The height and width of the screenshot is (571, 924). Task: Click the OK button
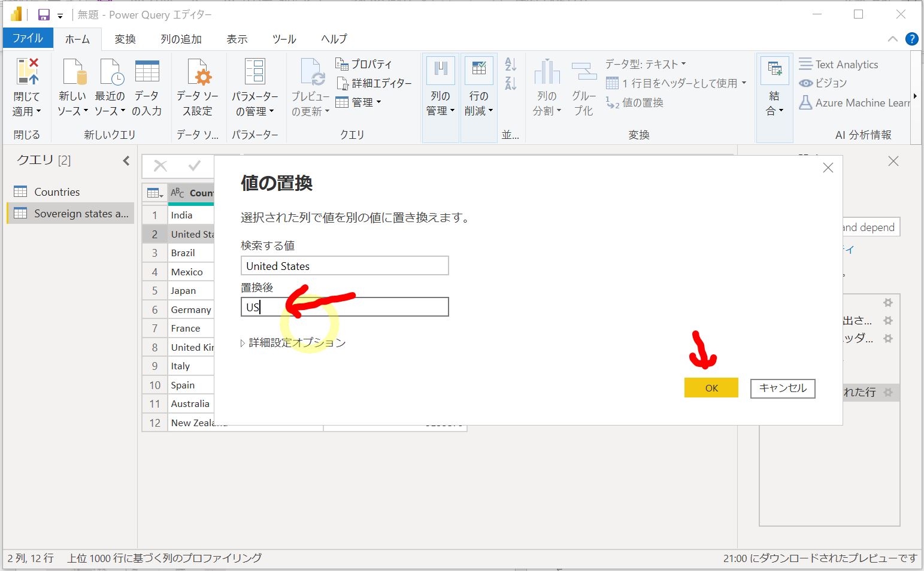coord(711,388)
